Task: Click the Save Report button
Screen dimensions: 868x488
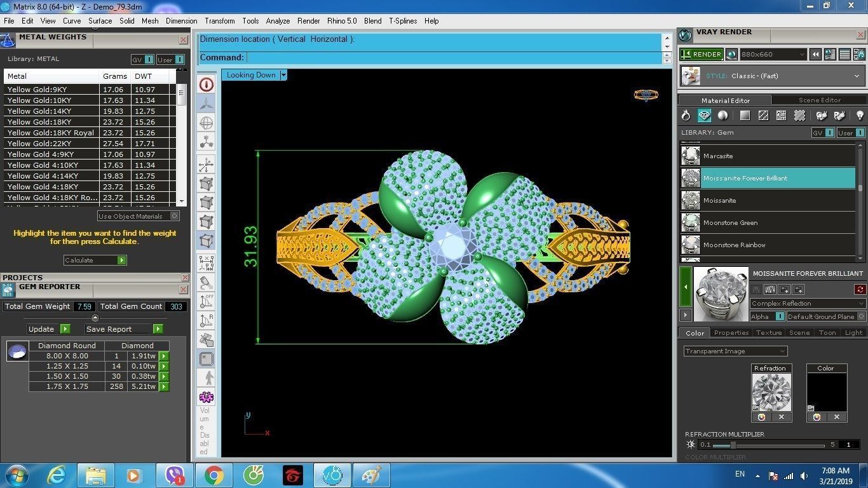Action: tap(124, 329)
